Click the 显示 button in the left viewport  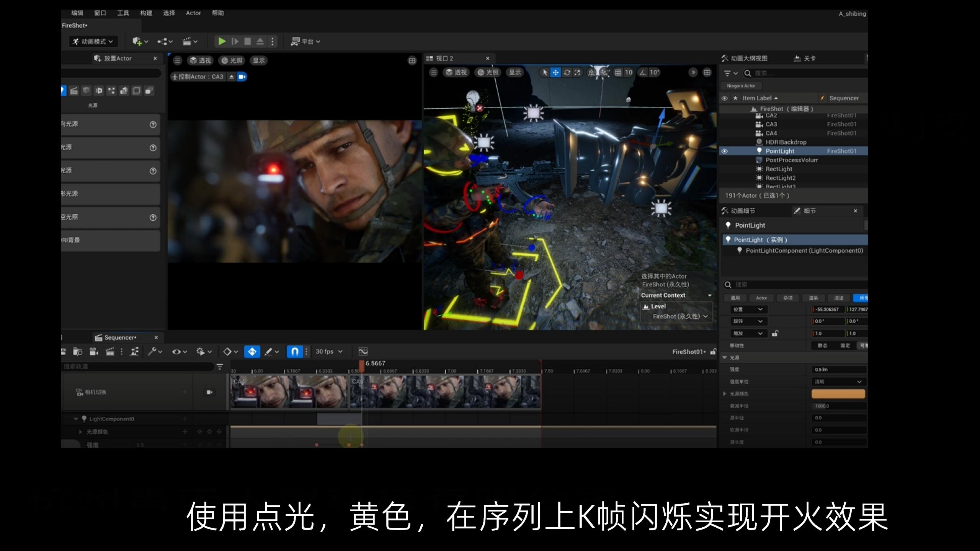pyautogui.click(x=258, y=60)
